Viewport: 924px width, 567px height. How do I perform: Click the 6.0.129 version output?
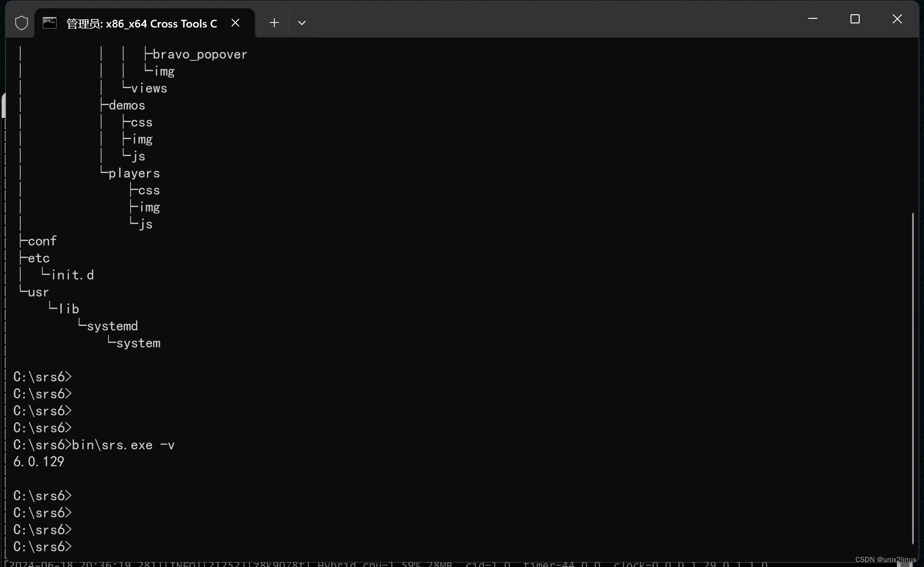[x=39, y=462]
